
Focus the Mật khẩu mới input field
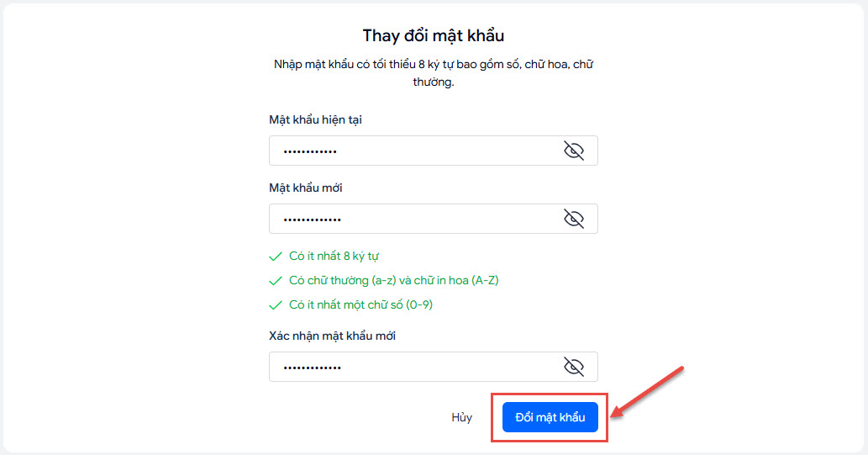tap(412, 219)
